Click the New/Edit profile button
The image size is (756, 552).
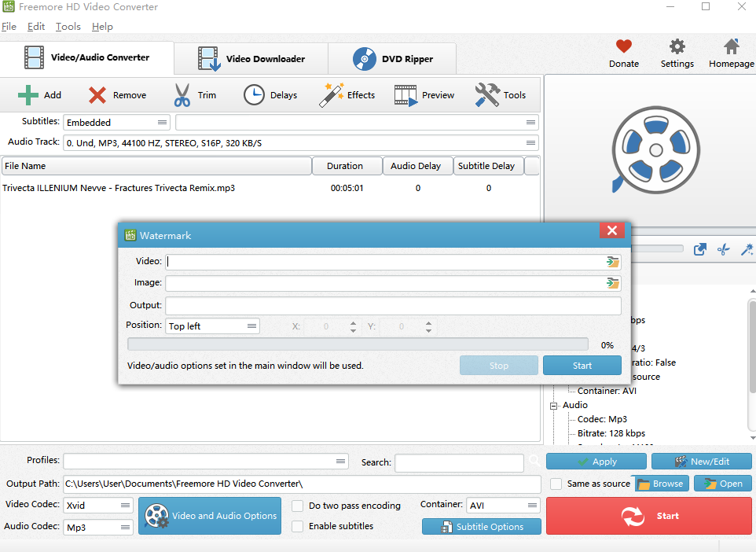tap(702, 462)
